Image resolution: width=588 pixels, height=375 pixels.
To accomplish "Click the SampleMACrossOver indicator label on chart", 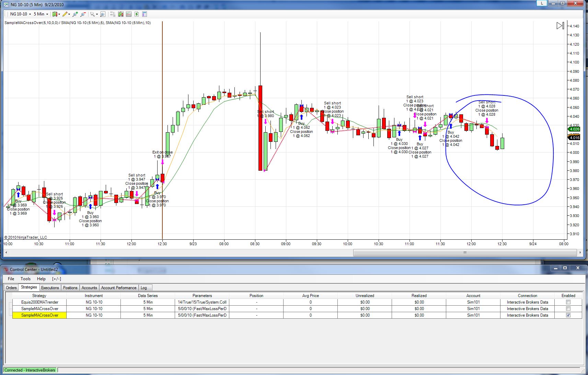I will pos(78,23).
